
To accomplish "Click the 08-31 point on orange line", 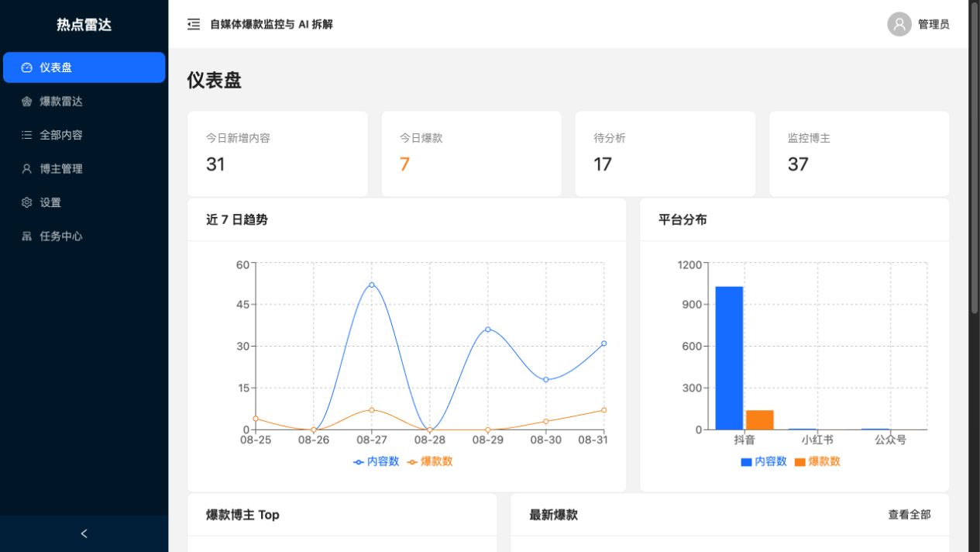I will pos(603,410).
